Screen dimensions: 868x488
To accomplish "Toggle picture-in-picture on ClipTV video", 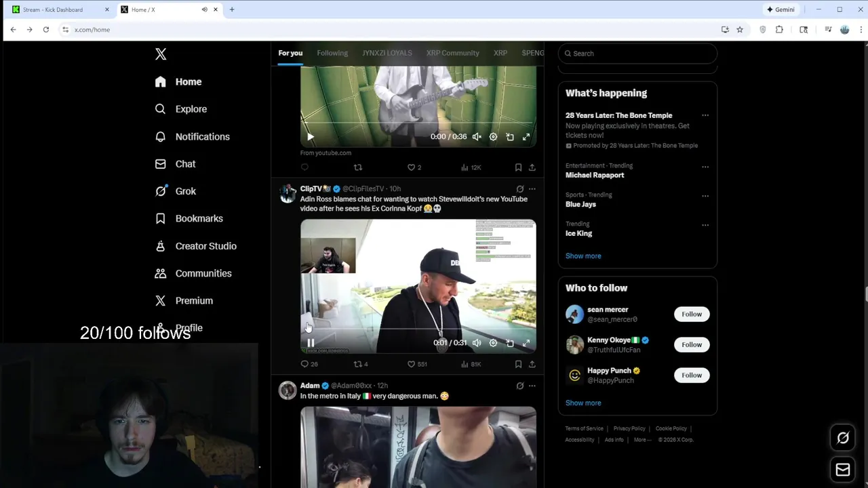I will (510, 343).
